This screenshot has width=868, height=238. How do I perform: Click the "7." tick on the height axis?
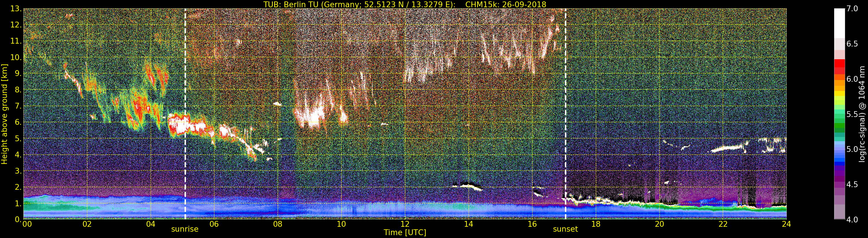(18, 106)
